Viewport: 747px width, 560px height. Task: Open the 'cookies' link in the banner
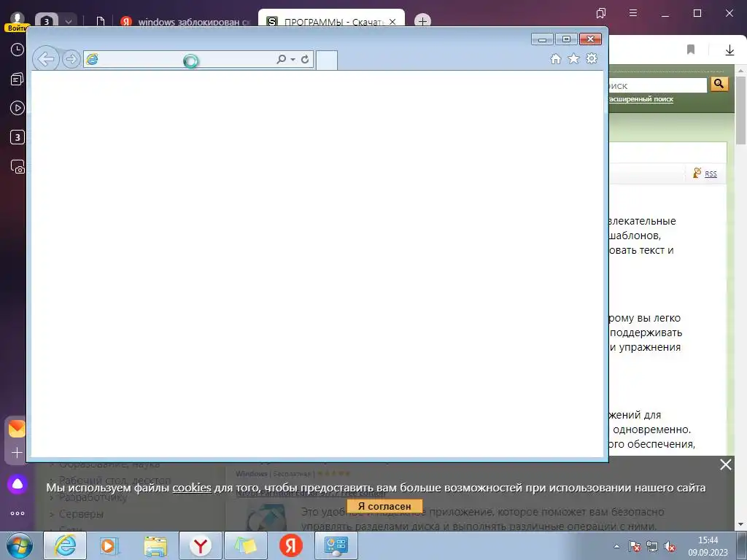pos(192,488)
